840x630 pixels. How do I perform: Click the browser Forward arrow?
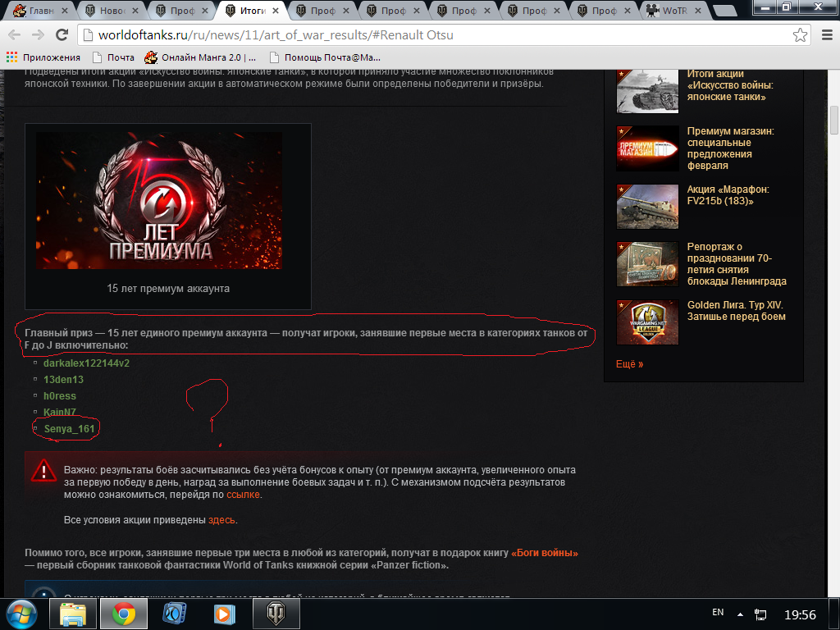tap(38, 34)
